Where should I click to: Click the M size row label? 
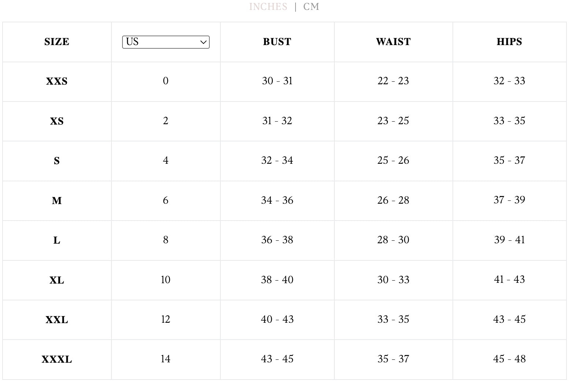pyautogui.click(x=57, y=201)
